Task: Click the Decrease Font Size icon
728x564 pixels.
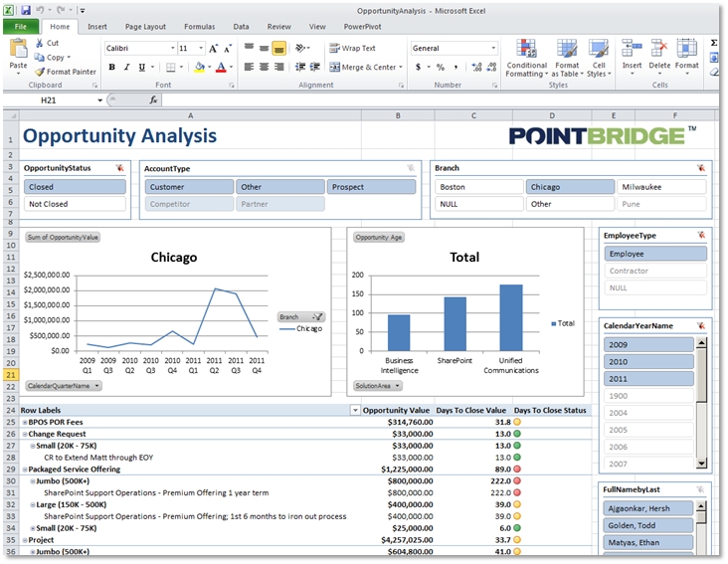Action: pos(228,49)
